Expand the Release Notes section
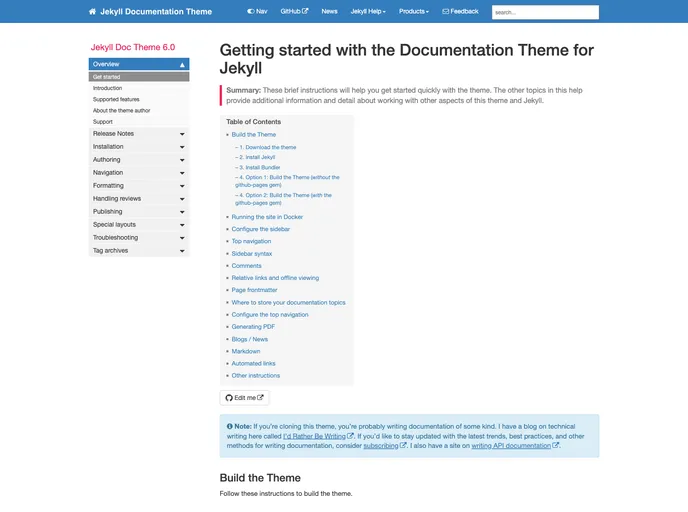Viewport: 688px width, 512px height. pos(139,134)
